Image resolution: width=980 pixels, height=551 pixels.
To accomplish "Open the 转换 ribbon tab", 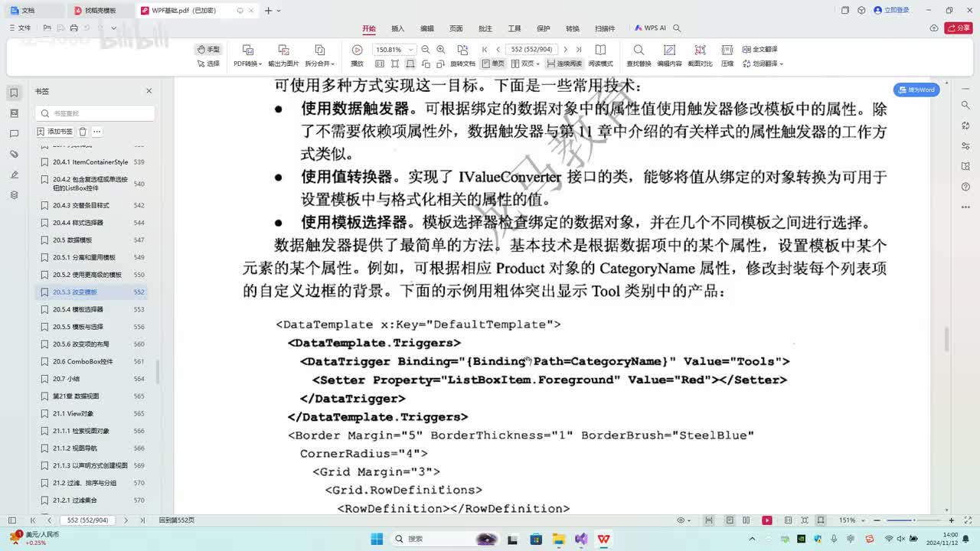I will point(573,28).
